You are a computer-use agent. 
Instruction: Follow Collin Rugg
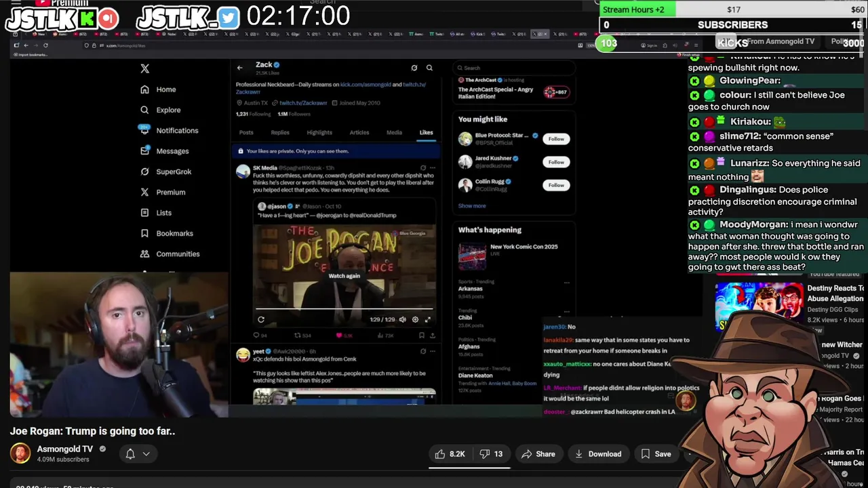[x=556, y=185]
